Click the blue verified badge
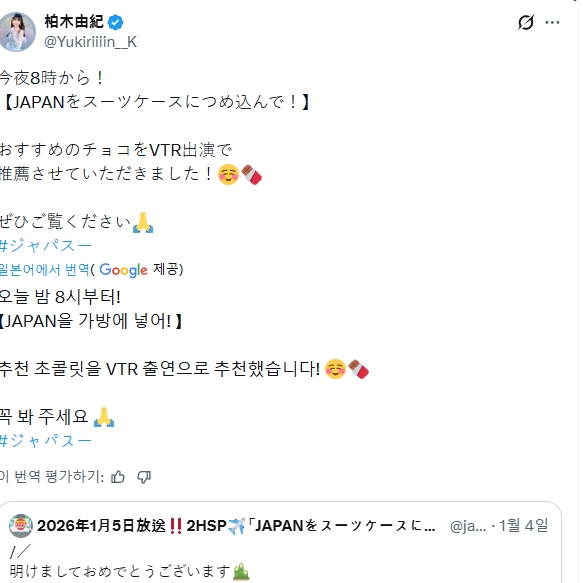The image size is (583, 583). pos(115,22)
